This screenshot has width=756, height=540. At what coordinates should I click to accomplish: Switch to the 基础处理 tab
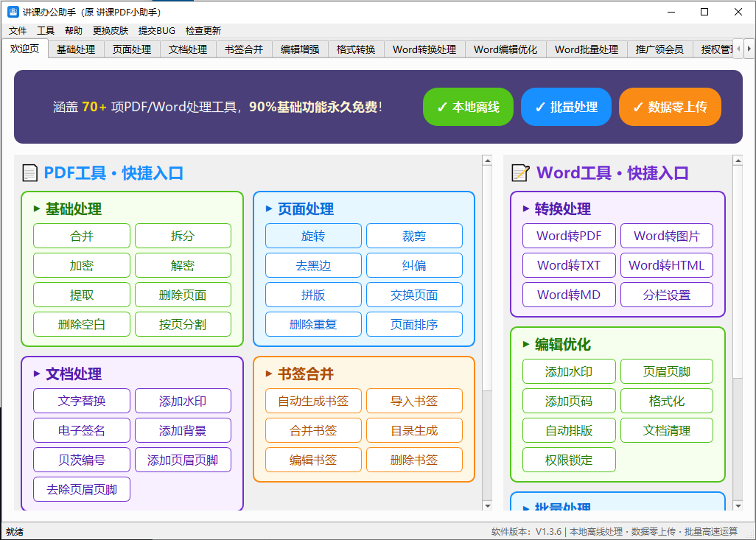76,49
